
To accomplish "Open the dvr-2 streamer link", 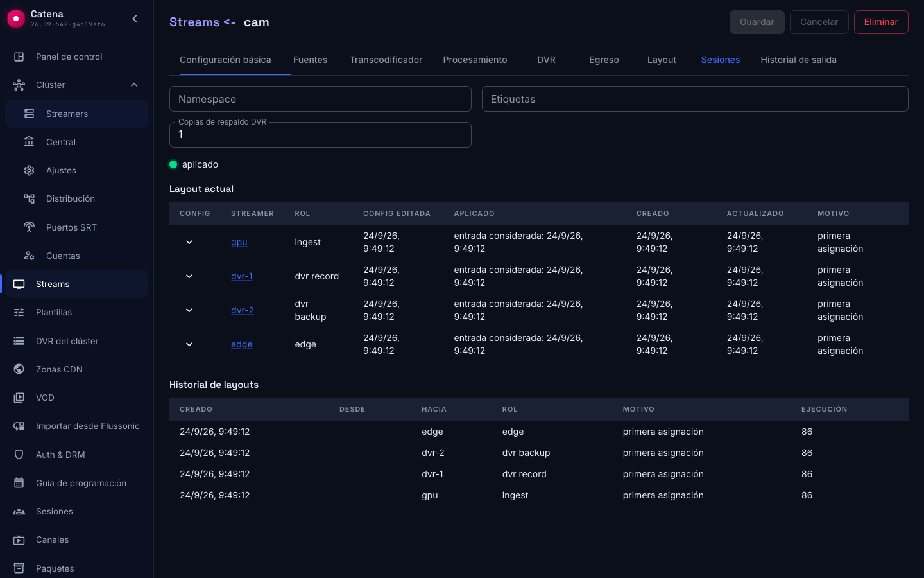I will (x=243, y=310).
